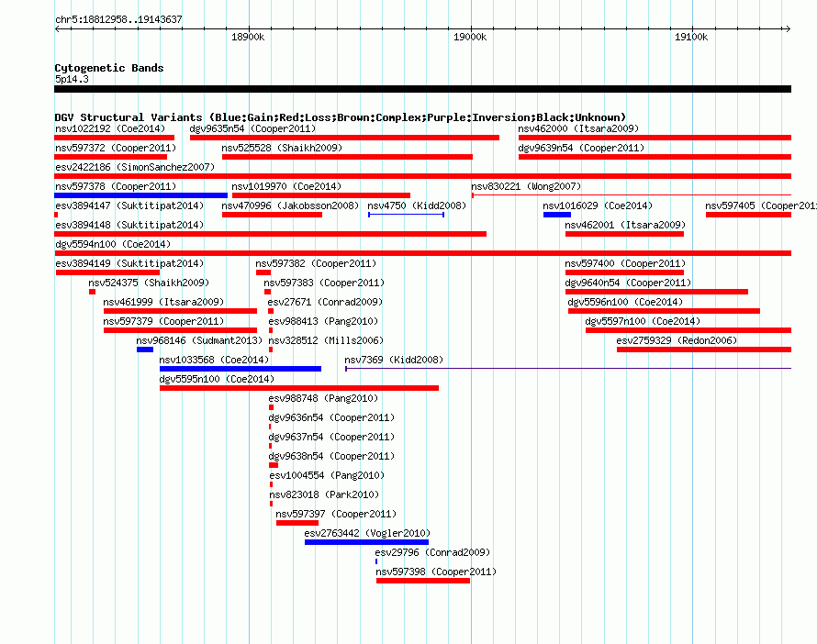817x644 pixels.
Task: Select the dgv9635n54 (Cooper2011) variant label
Action: pyautogui.click(x=252, y=128)
